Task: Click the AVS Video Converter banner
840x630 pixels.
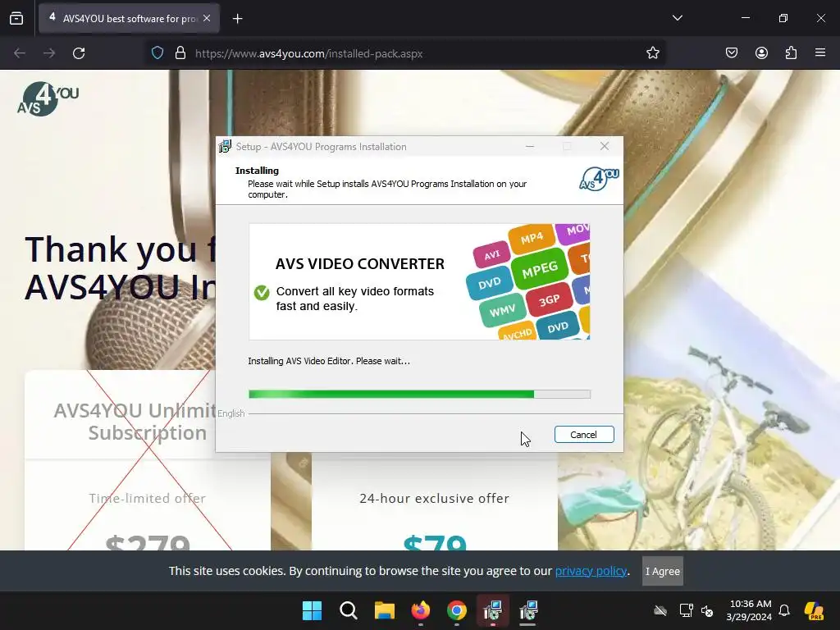Action: (419, 282)
